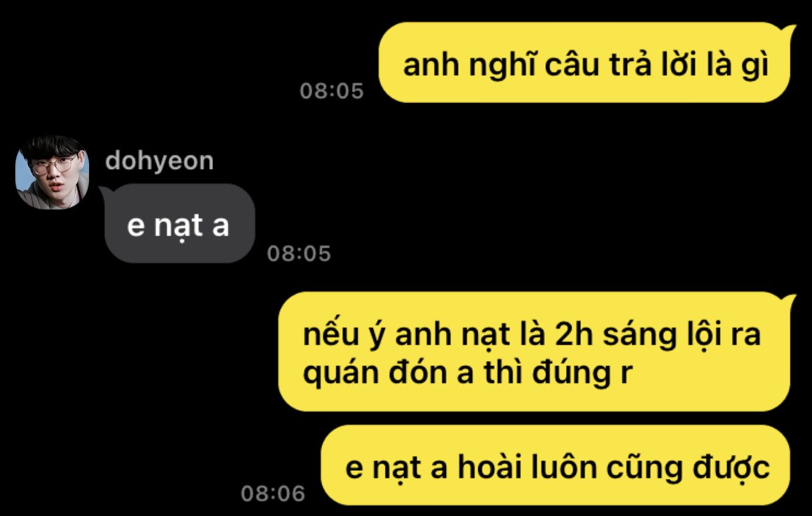Screen dimensions: 812x516
Task: Click the 08:06 timestamp
Action: [273, 493]
